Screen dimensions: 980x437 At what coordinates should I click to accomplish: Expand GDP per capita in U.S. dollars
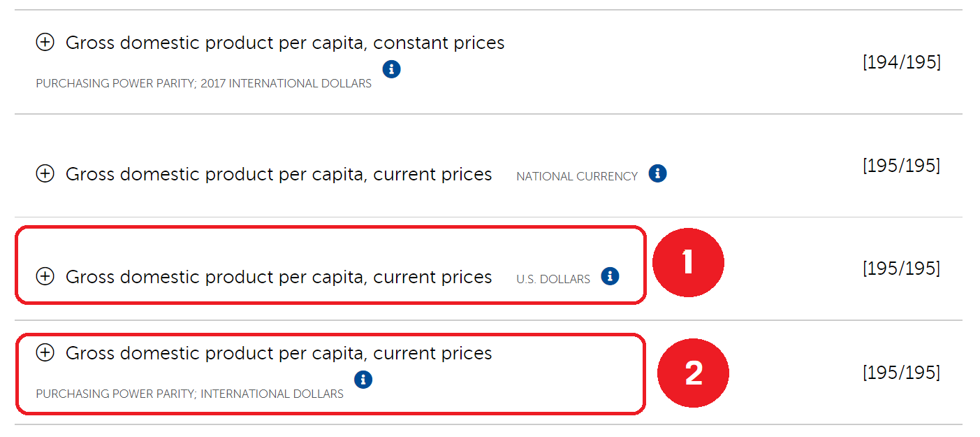tap(45, 277)
